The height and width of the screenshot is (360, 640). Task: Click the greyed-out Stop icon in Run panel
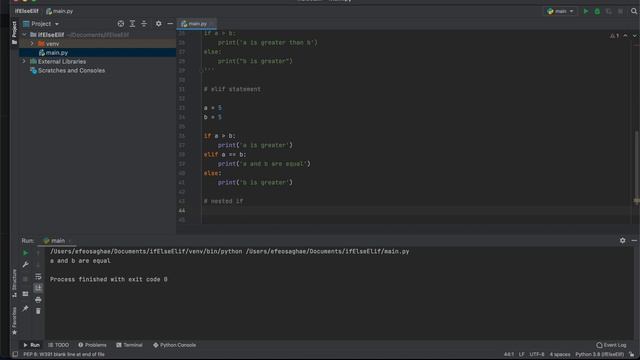[x=25, y=279]
